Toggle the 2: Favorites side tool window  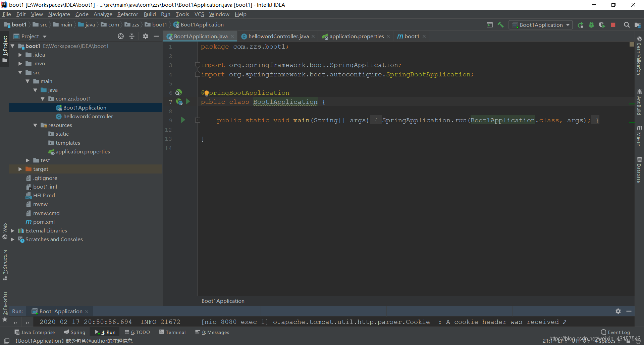(x=5, y=306)
